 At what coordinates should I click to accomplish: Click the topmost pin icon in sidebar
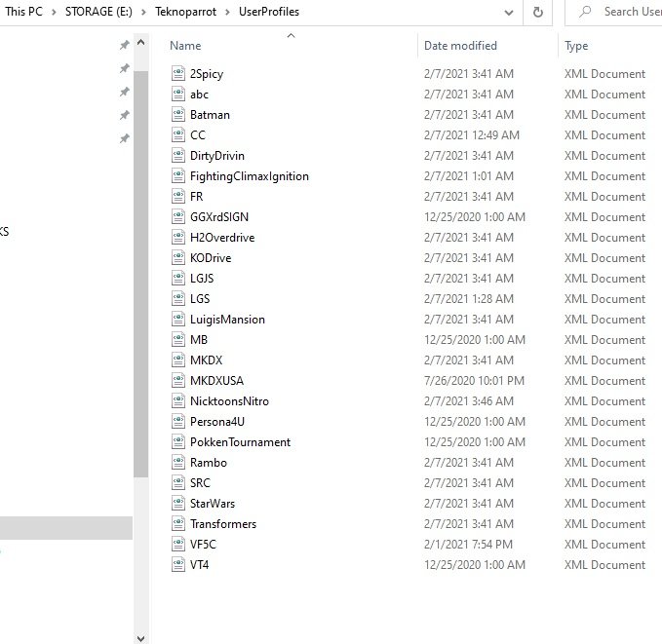pyautogui.click(x=124, y=46)
